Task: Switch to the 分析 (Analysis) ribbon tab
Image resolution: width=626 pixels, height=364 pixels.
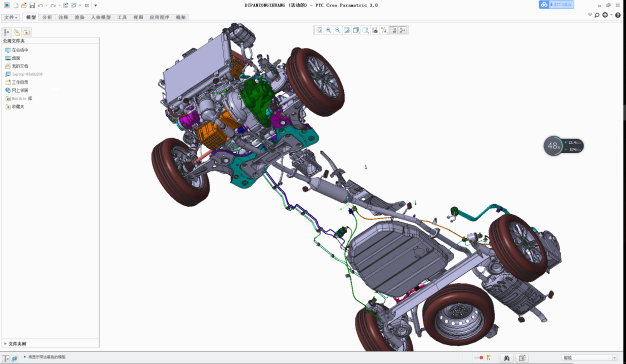Action: [47, 18]
